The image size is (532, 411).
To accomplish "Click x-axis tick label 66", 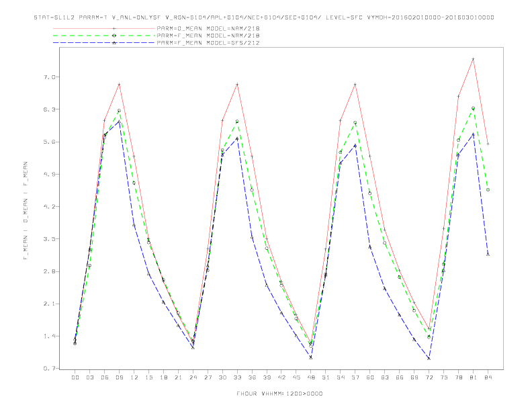I will coord(400,377).
